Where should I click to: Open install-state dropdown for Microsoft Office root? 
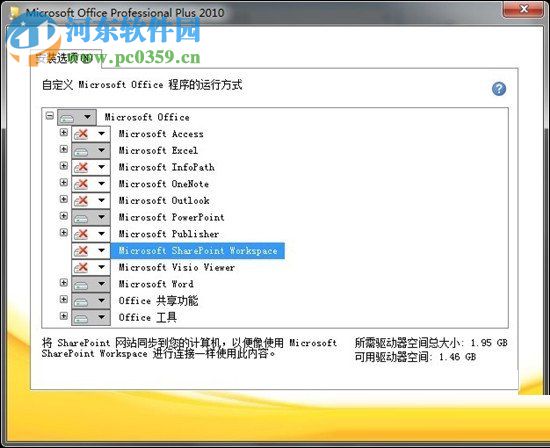77,117
